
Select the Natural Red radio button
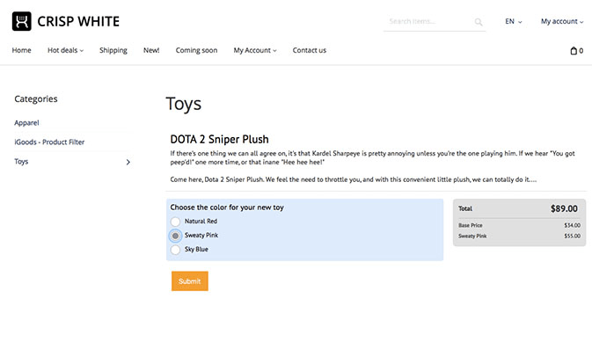[x=175, y=222]
